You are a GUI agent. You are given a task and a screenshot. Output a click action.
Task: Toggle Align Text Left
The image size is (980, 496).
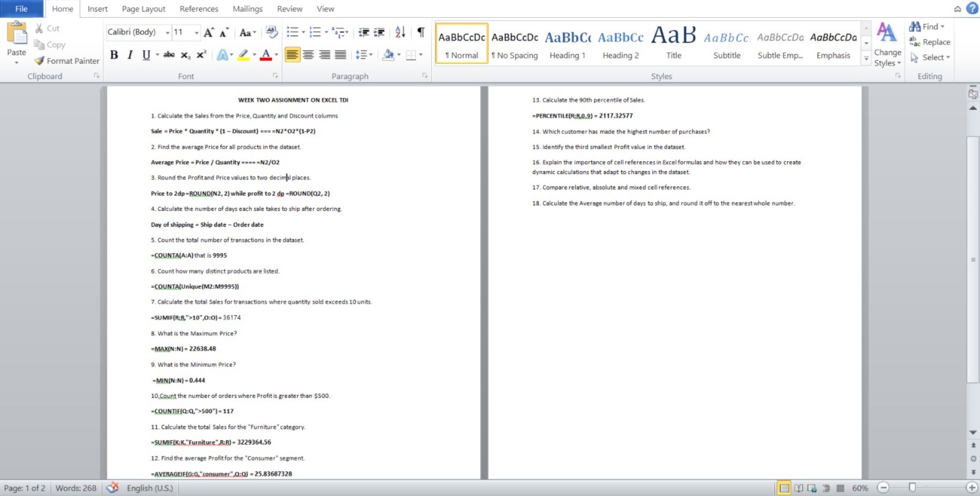[292, 55]
